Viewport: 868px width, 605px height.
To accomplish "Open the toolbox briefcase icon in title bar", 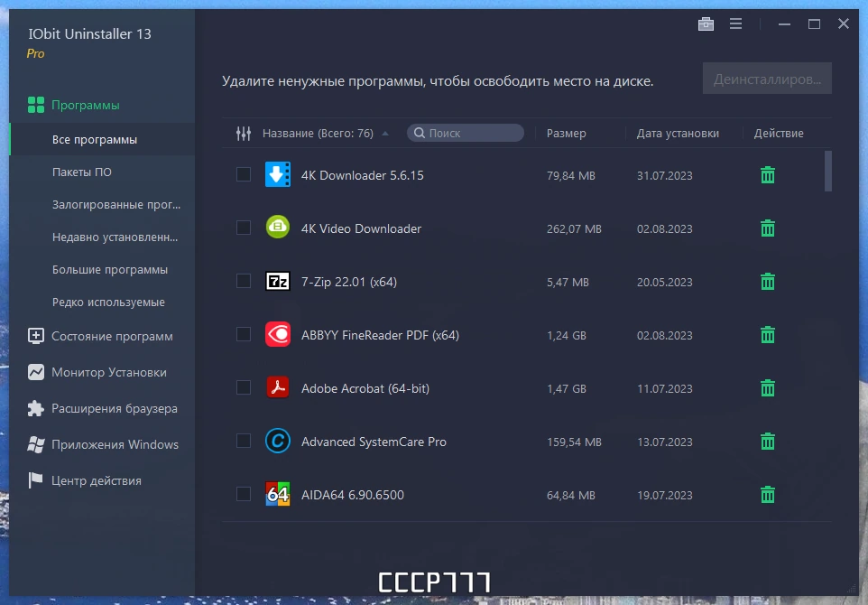I will tap(706, 23).
